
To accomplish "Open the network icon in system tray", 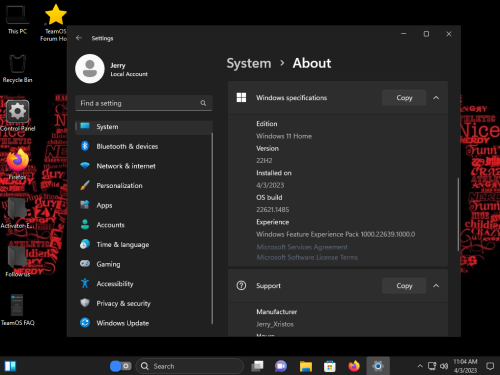I will click(432, 366).
